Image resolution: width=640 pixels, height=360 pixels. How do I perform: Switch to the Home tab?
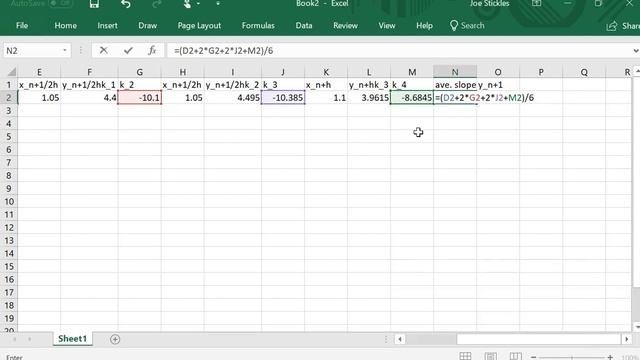65,25
